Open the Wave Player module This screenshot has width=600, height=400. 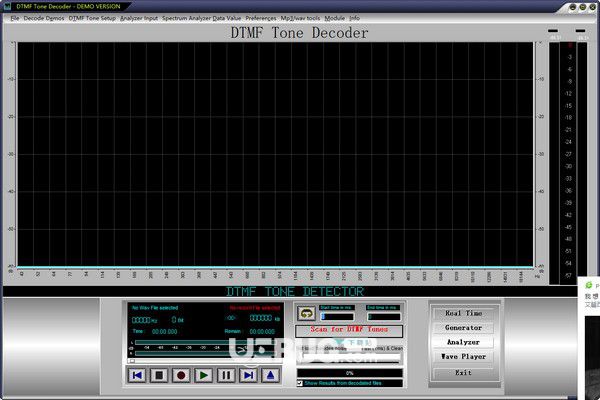click(x=463, y=357)
